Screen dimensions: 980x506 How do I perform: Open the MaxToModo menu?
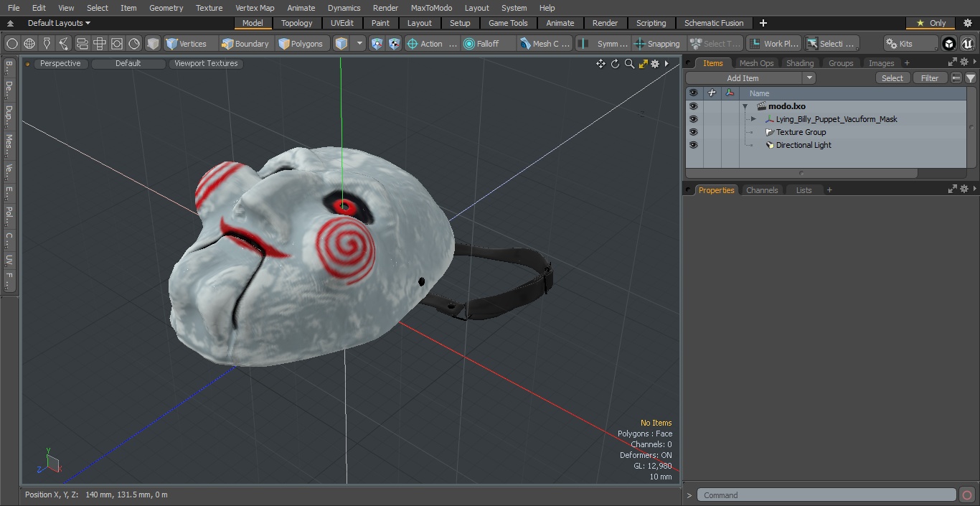coord(431,8)
